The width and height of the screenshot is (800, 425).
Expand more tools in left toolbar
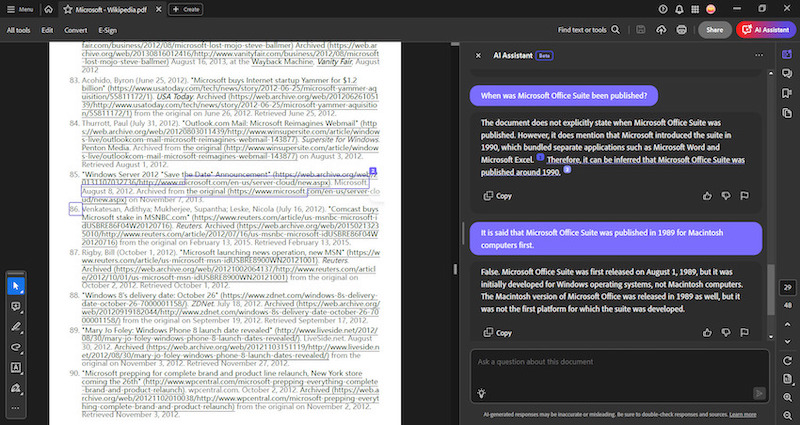15,409
